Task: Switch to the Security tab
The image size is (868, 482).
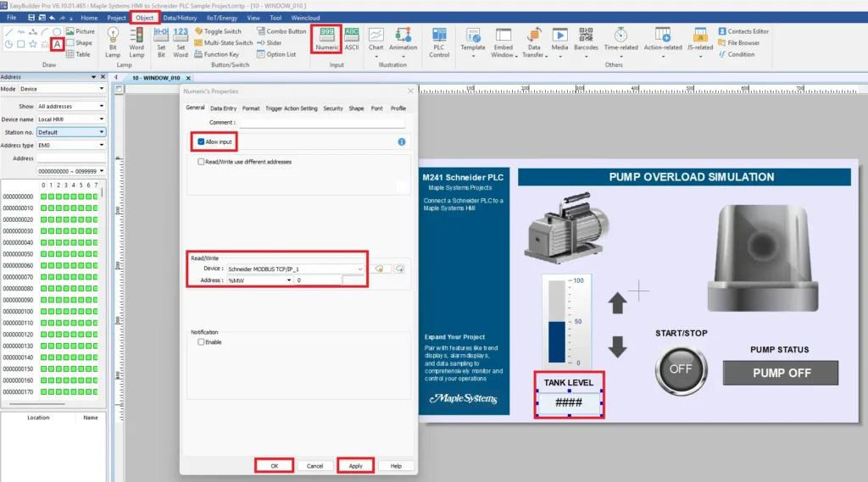Action: click(332, 108)
